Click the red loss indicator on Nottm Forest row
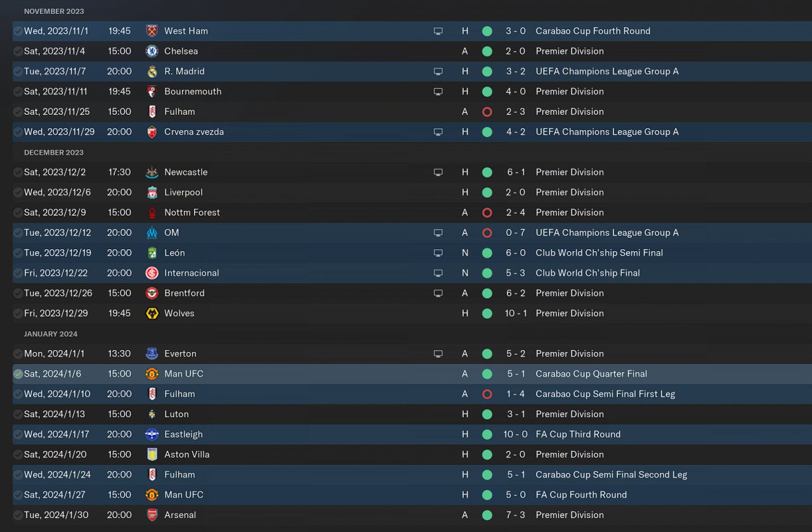The image size is (812, 532). [x=487, y=212]
